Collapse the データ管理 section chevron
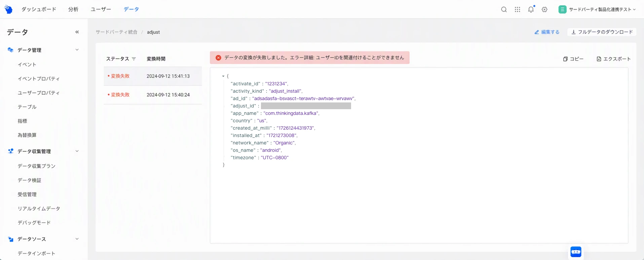This screenshot has width=644, height=260. coord(77,50)
